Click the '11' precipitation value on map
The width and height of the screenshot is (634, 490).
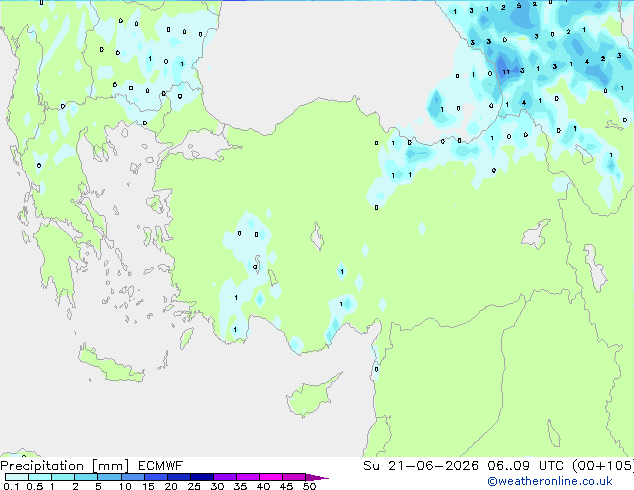coord(506,72)
